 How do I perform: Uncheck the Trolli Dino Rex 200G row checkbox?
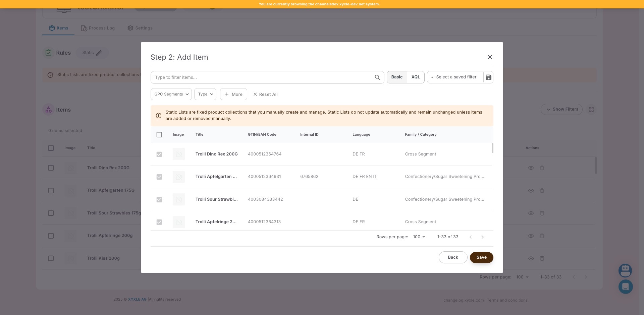click(159, 154)
